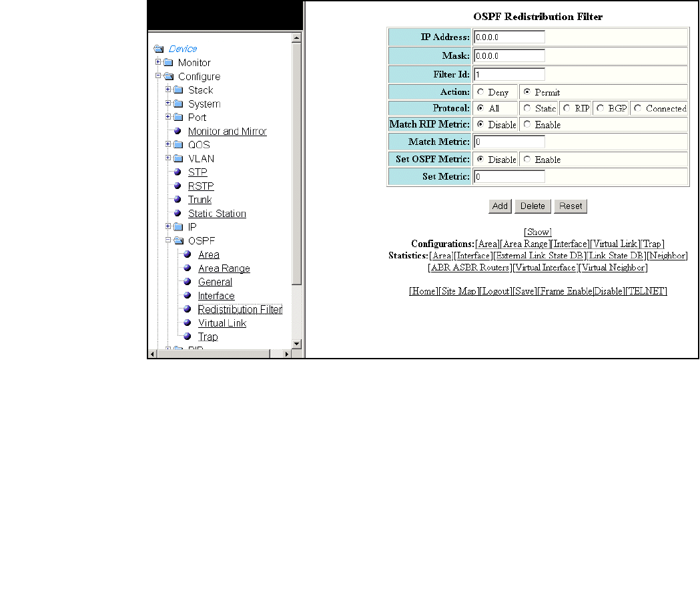The height and width of the screenshot is (597, 700).
Task: Click the IP folder icon
Action: [178, 226]
